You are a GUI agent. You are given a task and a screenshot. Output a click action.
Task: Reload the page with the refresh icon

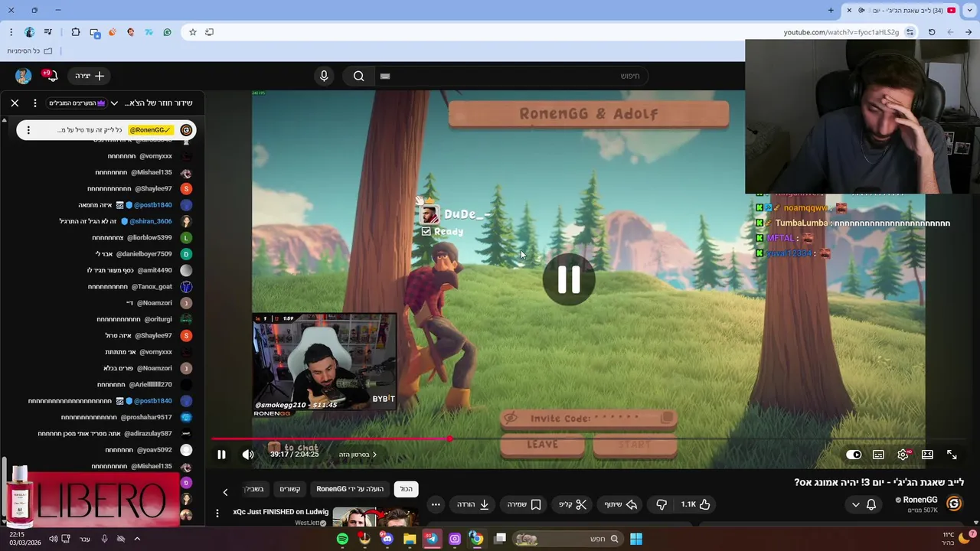(x=932, y=32)
